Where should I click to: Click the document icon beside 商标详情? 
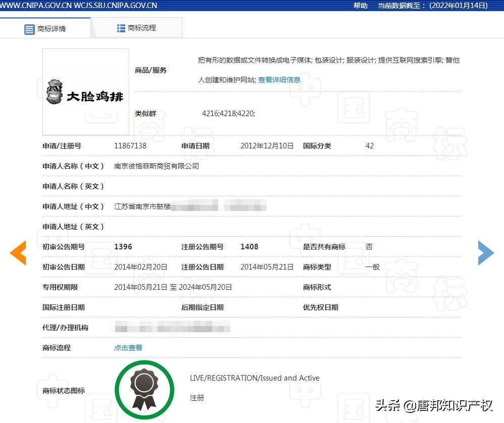click(30, 29)
